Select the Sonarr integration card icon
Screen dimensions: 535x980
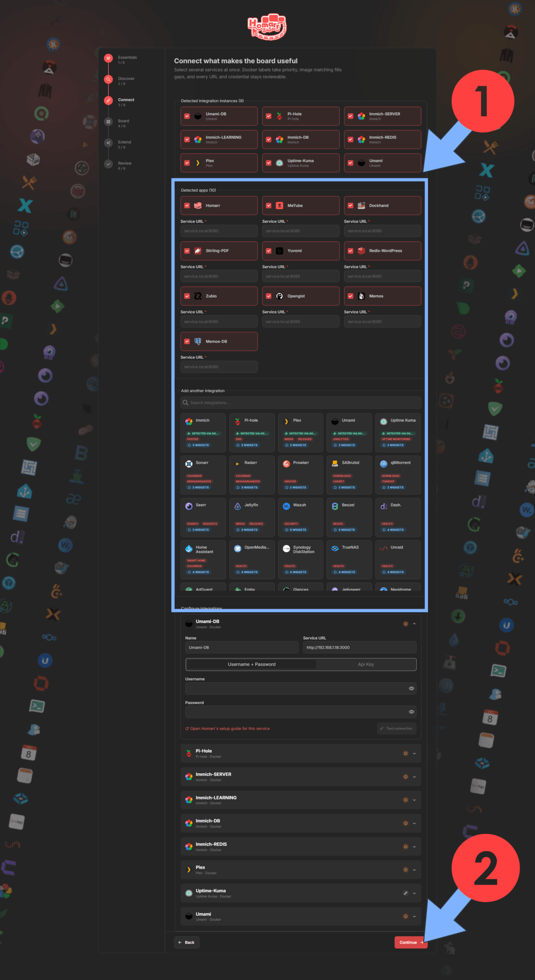(189, 464)
